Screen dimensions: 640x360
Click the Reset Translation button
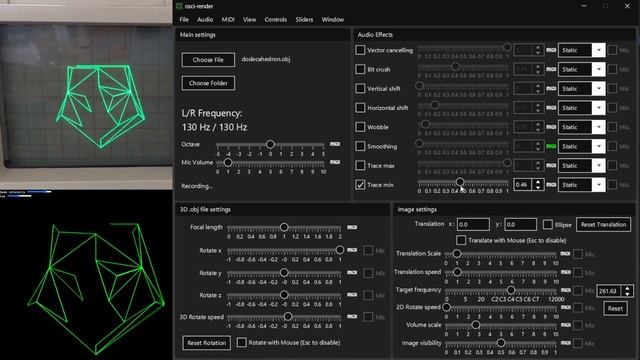[x=603, y=224]
